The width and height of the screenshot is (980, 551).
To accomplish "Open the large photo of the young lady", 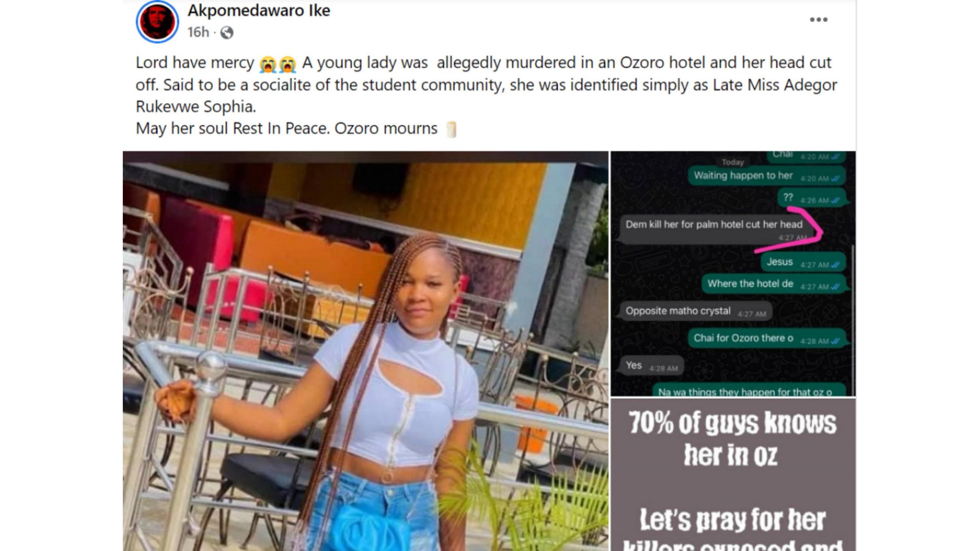I will click(365, 351).
